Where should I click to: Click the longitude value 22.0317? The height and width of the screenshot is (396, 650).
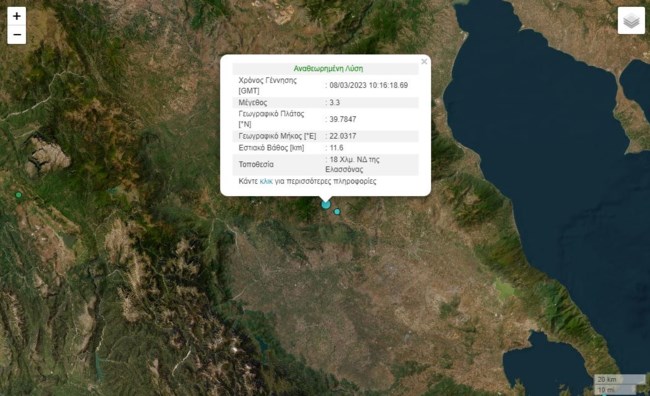343,136
